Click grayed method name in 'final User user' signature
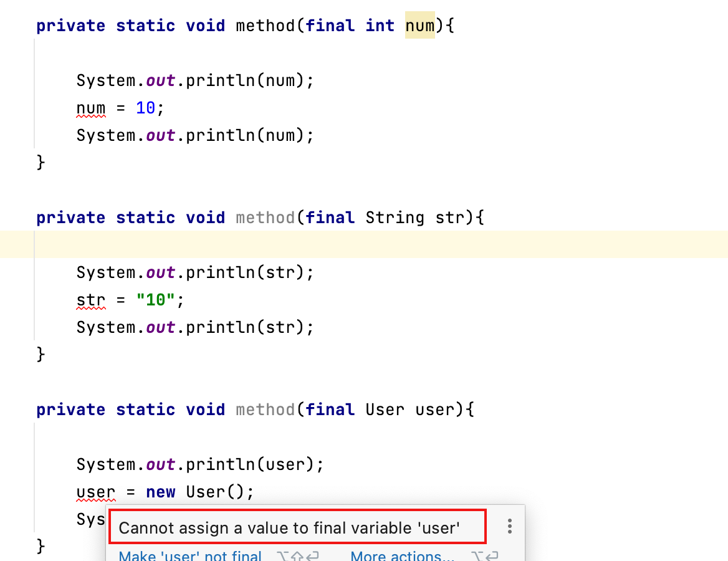Viewport: 728px width, 561px height. click(265, 410)
